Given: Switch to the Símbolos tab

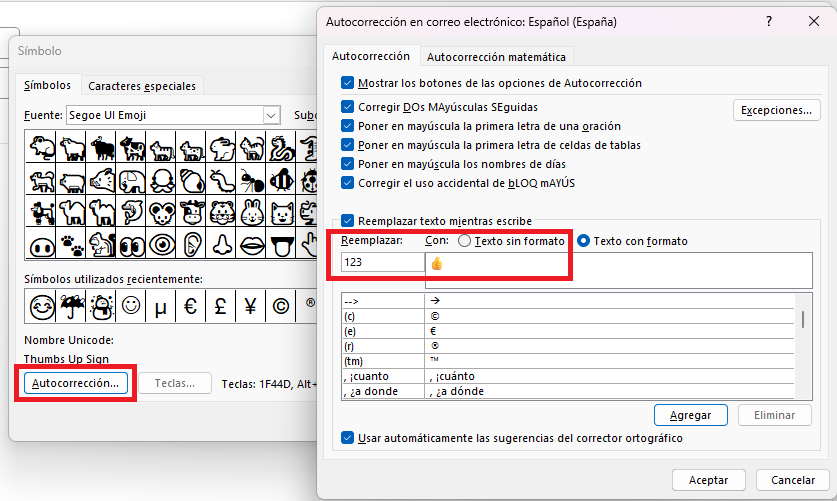Looking at the screenshot, I should tap(48, 85).
